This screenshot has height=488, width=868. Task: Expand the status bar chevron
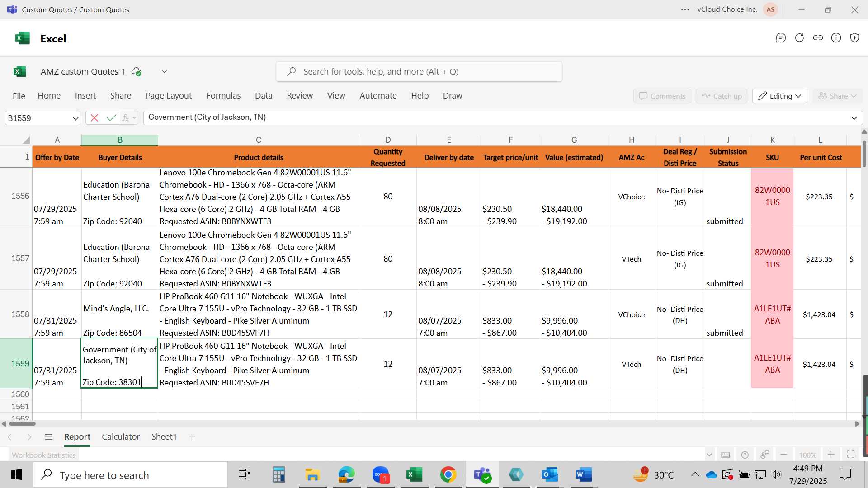[x=709, y=455]
